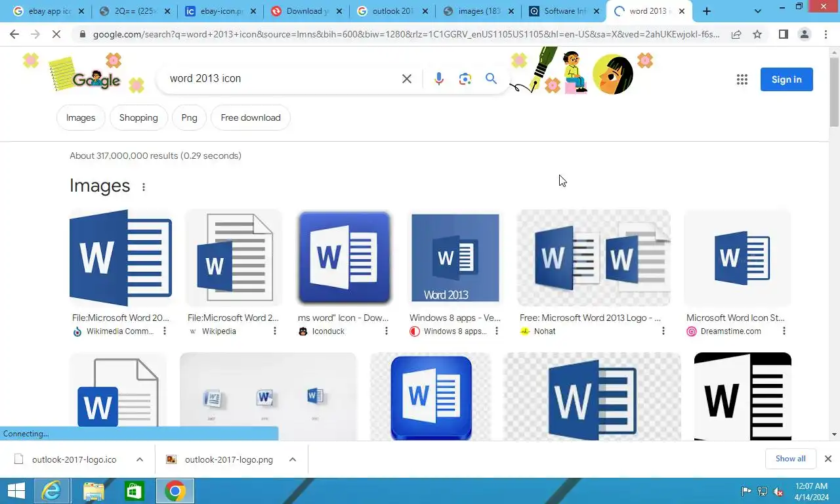Viewport: 840px width, 504px height.
Task: Click search box with word 2013 icon
Action: (x=282, y=79)
